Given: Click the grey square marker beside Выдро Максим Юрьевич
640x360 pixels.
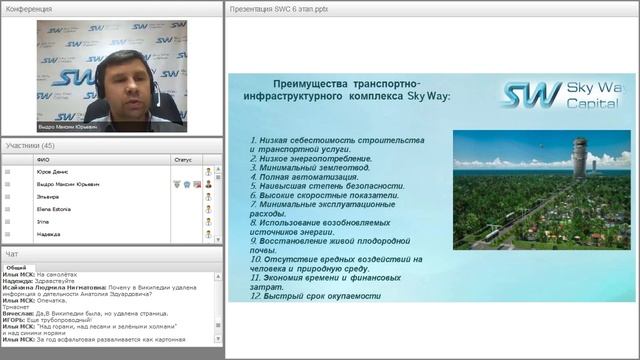Looking at the screenshot, I should click(7, 184).
